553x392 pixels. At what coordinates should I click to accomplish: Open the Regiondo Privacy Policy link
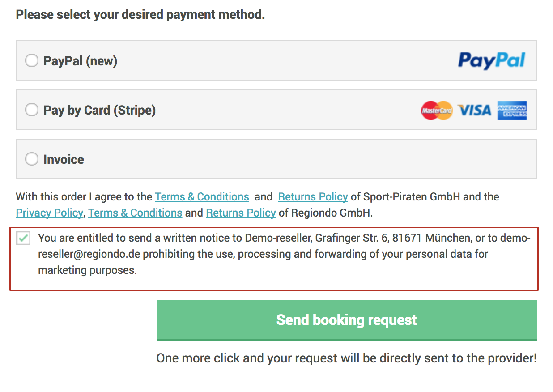(49, 213)
